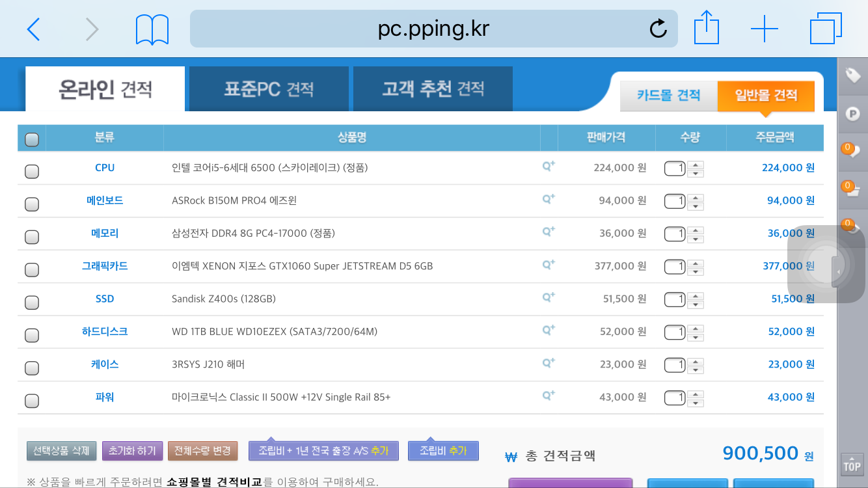Screen dimensions: 868x488
Task: Increase SSD quantity with the up arrow
Action: [x=696, y=295]
